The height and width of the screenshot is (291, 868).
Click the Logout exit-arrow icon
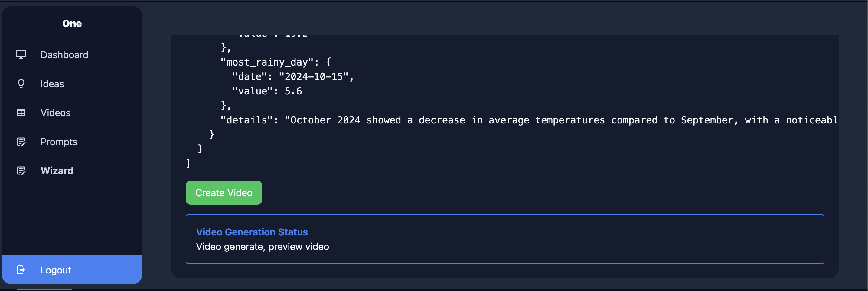[21, 270]
